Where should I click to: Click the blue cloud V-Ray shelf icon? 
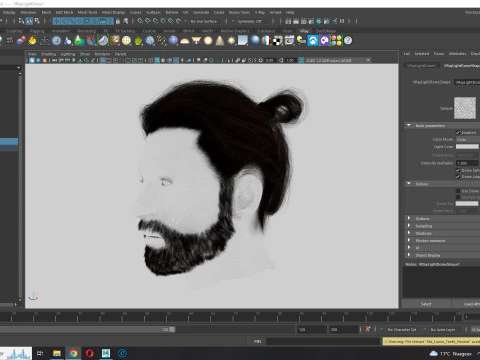(x=313, y=41)
